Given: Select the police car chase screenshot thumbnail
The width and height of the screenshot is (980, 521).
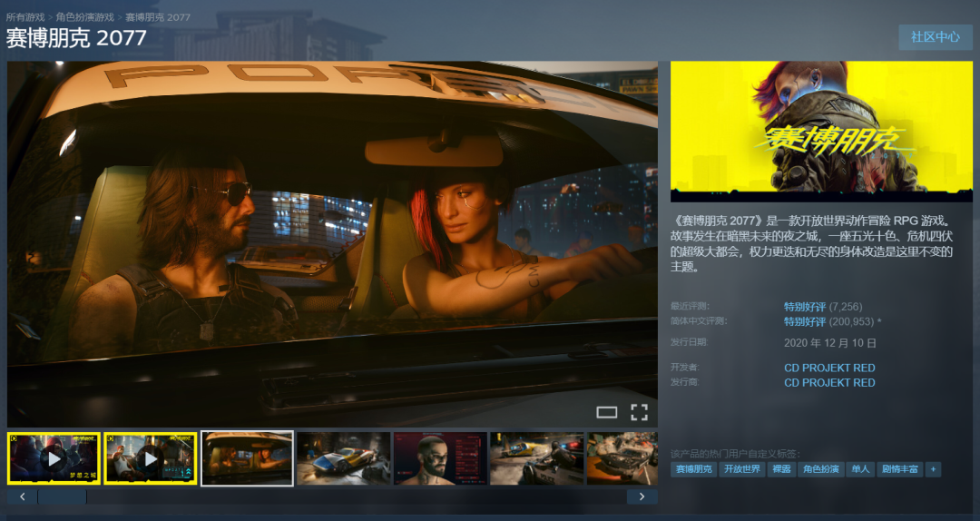Looking at the screenshot, I should coord(537,458).
